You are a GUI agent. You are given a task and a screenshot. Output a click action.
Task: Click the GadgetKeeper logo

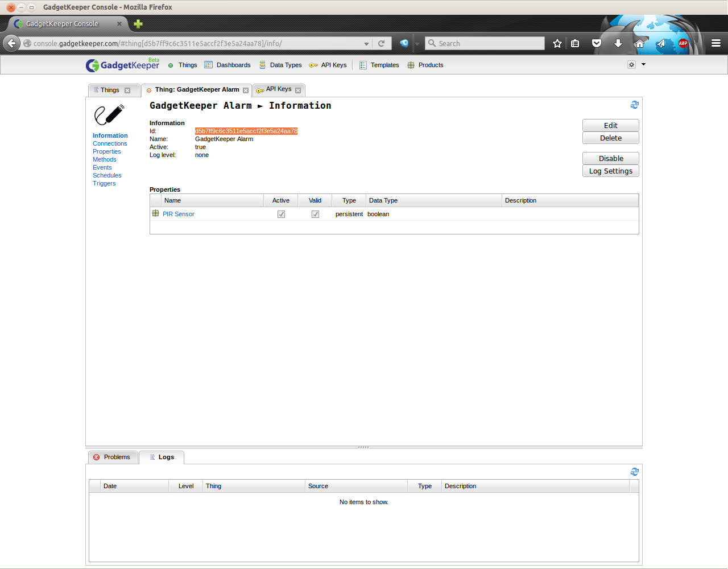122,65
